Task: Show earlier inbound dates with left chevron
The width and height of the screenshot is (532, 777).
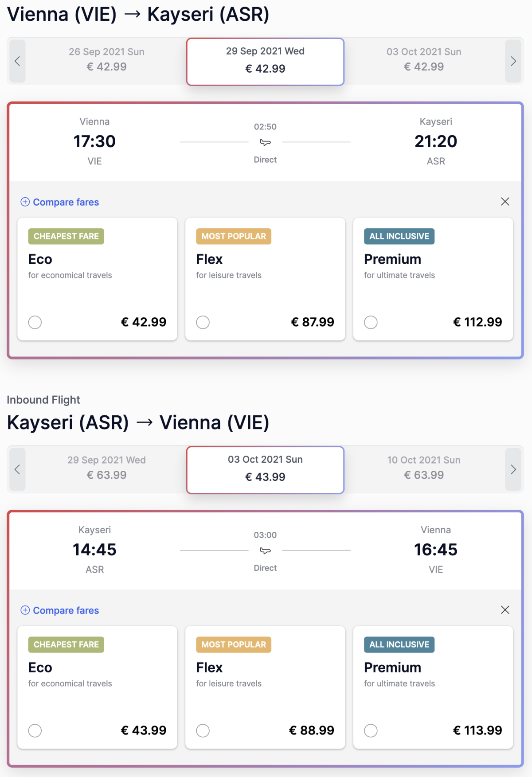Action: point(17,469)
